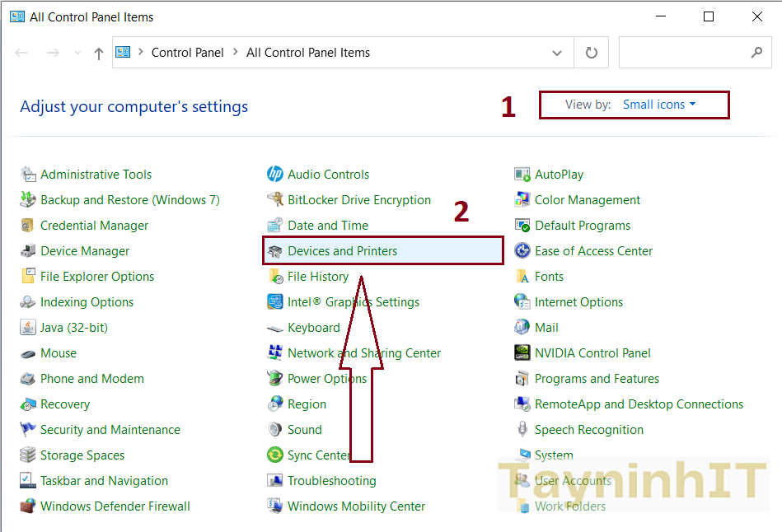The image size is (782, 532).
Task: Click the Refresh button in address bar
Action: [591, 53]
